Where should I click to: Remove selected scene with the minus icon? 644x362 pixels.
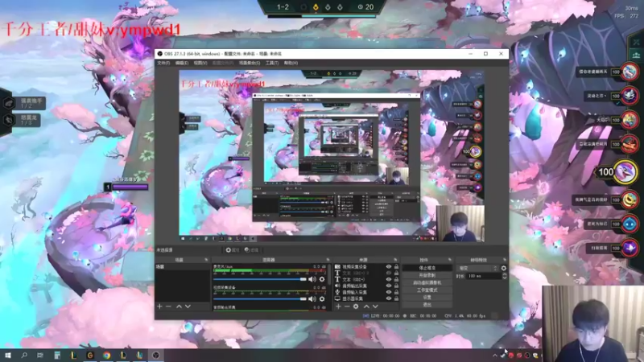tap(168, 306)
